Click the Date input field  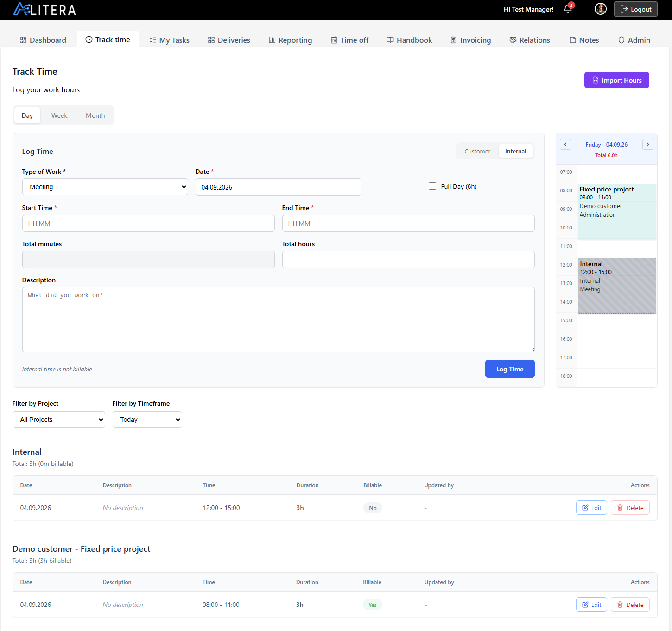click(278, 187)
